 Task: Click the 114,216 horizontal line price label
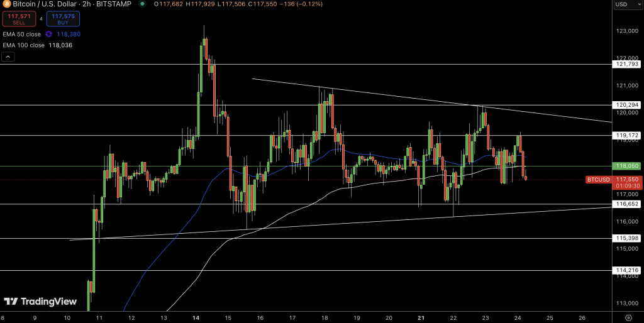[x=626, y=270]
